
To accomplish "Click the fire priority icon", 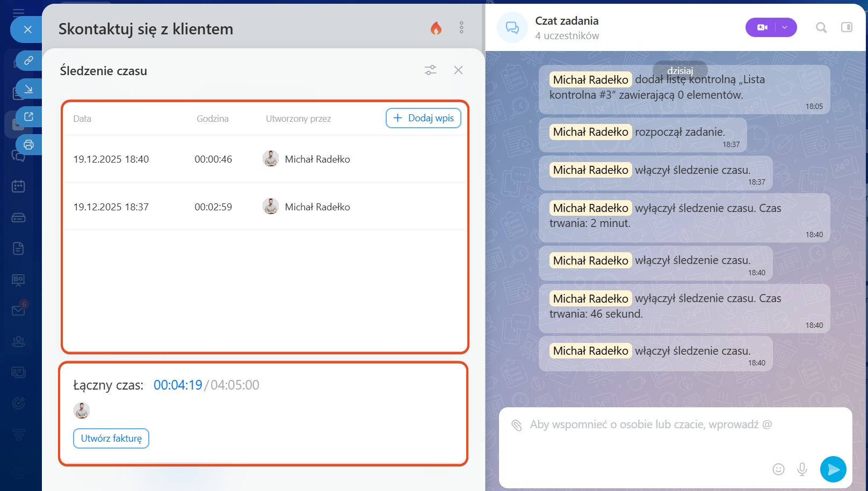I will point(436,28).
